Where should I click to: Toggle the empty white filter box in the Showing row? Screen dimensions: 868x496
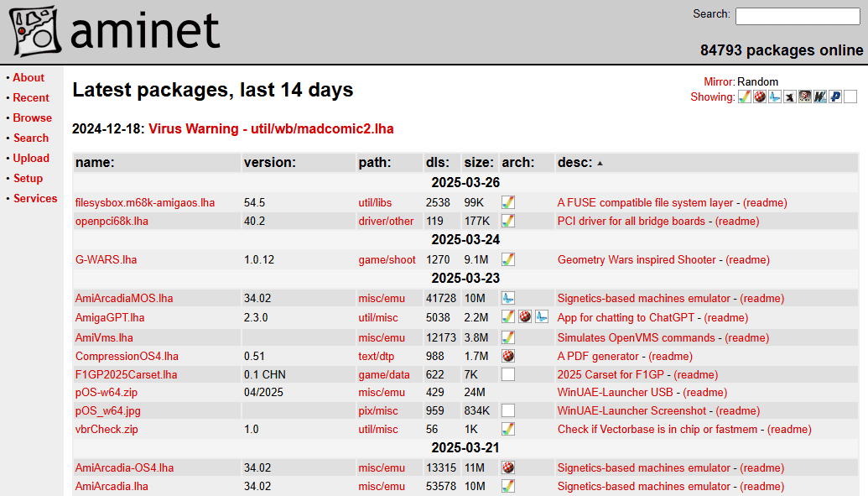850,97
